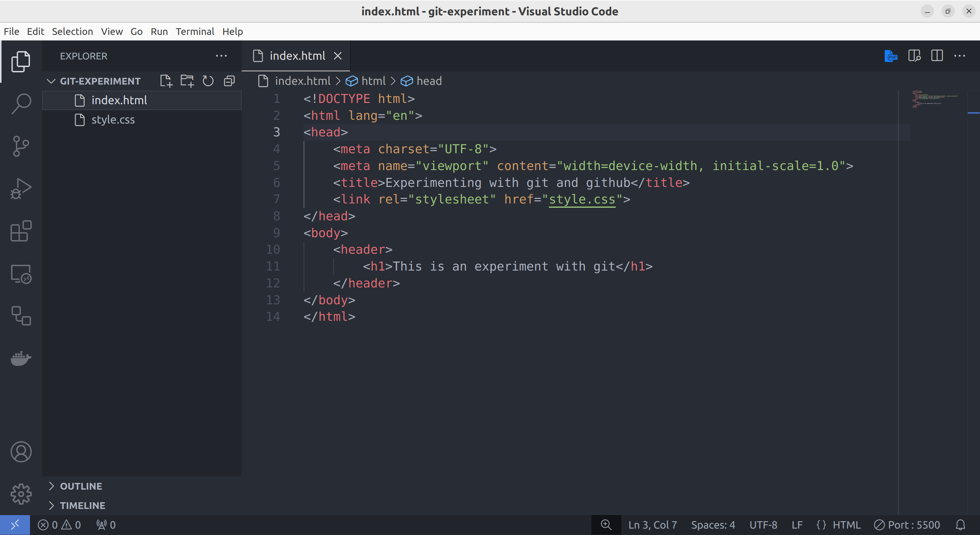Viewport: 980px width, 535px height.
Task: Change indentation via Spaces: 4
Action: pyautogui.click(x=713, y=525)
